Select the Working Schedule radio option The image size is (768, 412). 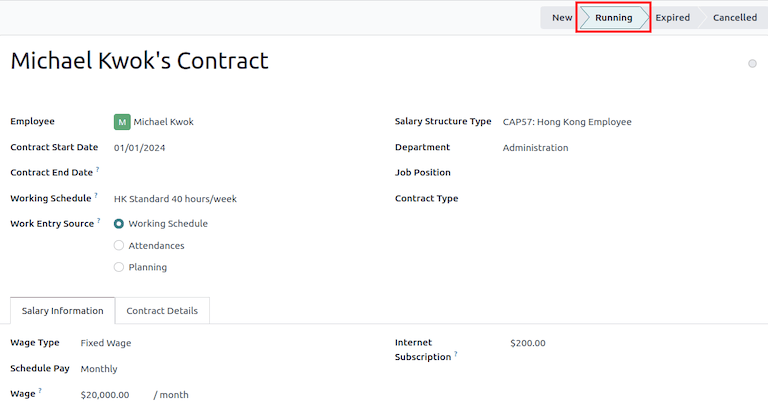[119, 224]
